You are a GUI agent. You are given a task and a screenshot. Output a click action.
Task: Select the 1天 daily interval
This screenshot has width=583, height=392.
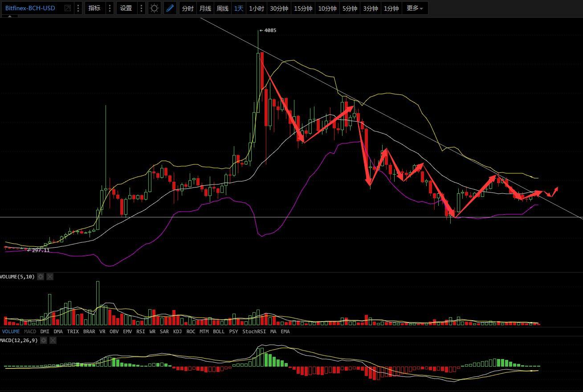(x=239, y=8)
